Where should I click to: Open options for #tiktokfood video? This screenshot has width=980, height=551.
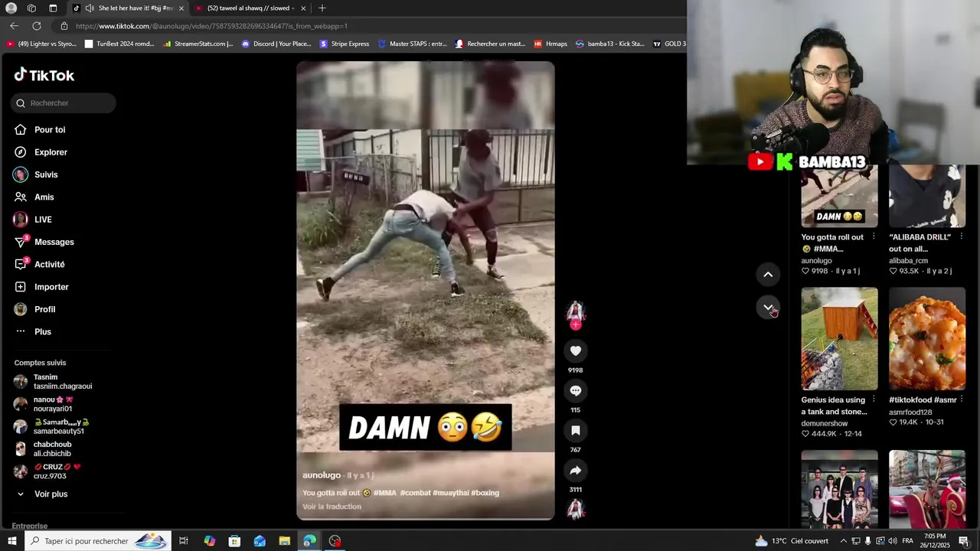click(962, 399)
